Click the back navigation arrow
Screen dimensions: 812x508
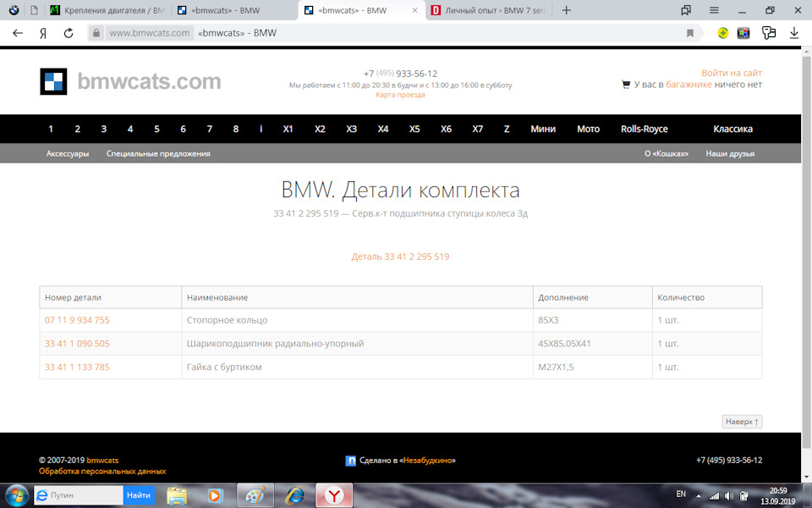tap(17, 32)
